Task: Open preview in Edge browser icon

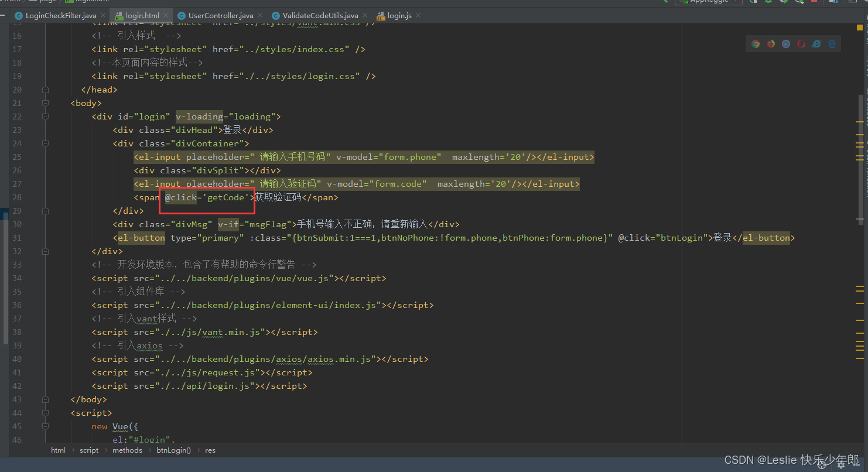Action: pyautogui.click(x=832, y=44)
